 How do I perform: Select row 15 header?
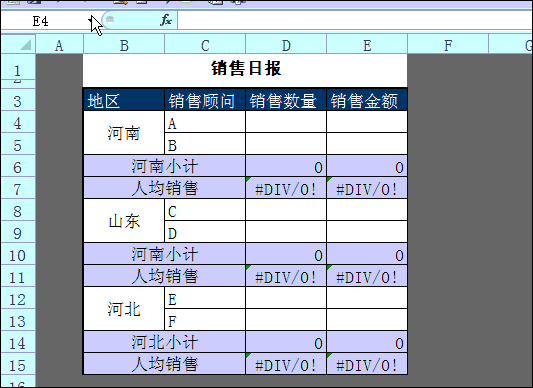click(x=18, y=364)
